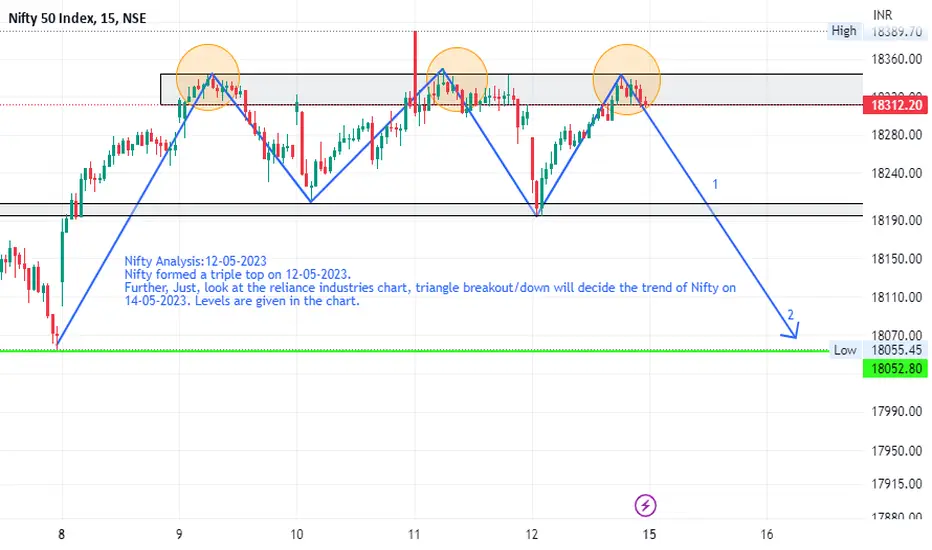Click 18070.00 on the price axis
This screenshot has height=550, width=932.
coord(896,335)
